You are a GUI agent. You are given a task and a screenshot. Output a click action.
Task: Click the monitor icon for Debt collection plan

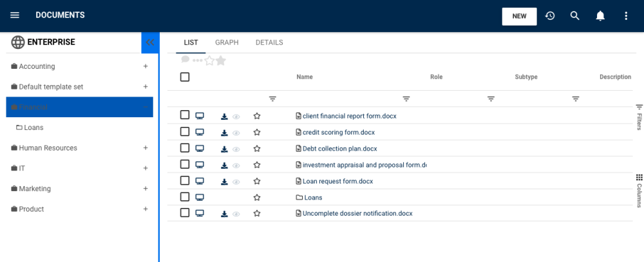200,148
